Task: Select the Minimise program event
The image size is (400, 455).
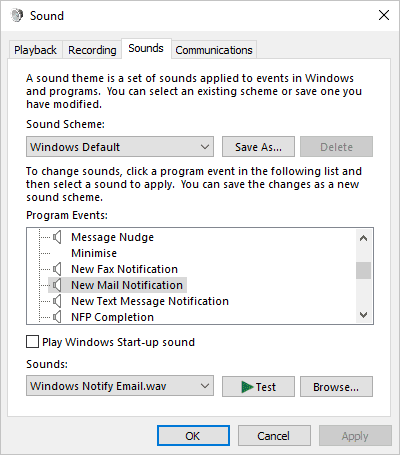Action: coord(94,253)
